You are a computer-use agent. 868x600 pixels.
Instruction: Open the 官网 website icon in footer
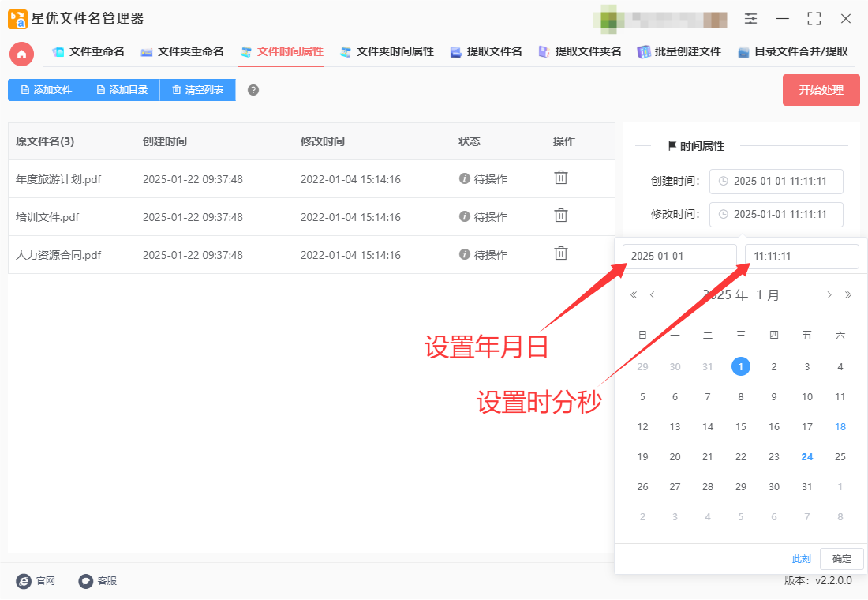tap(24, 580)
